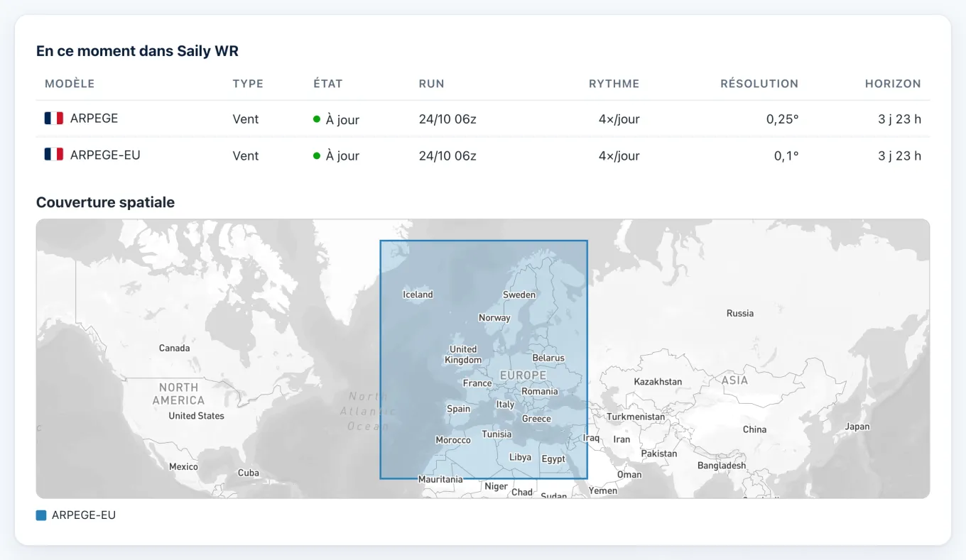The height and width of the screenshot is (560, 966).
Task: Click the HORIZON column header
Action: click(893, 84)
